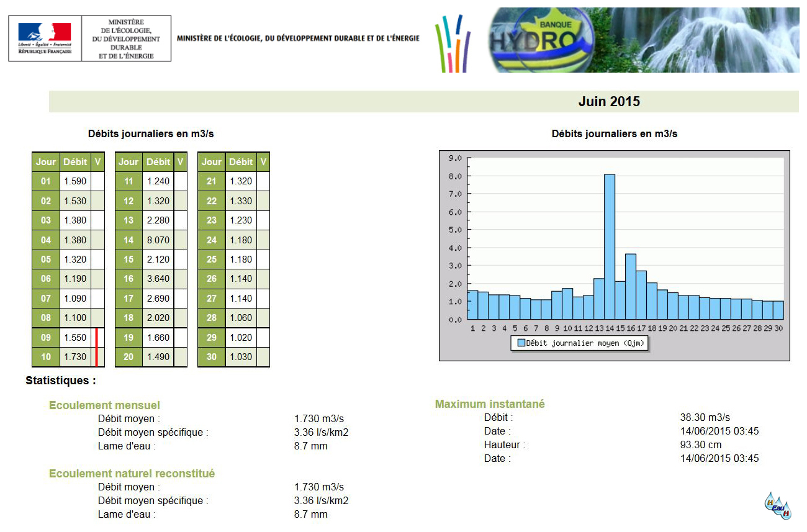Select day 07 value 1.090
Screen dimensions: 807x532
click(x=76, y=299)
